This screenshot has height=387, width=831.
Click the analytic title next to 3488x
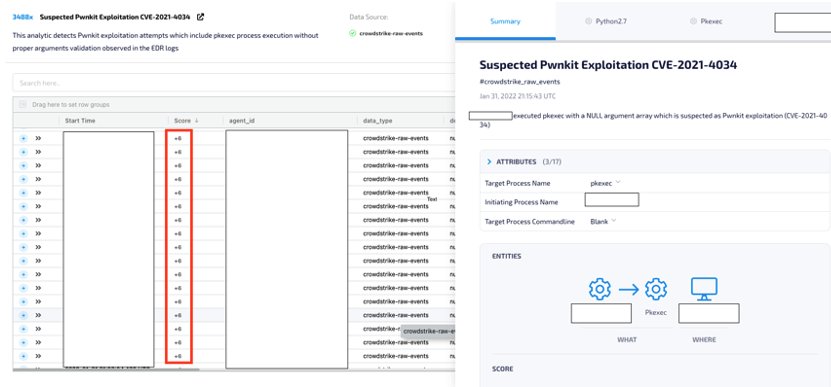click(x=114, y=17)
